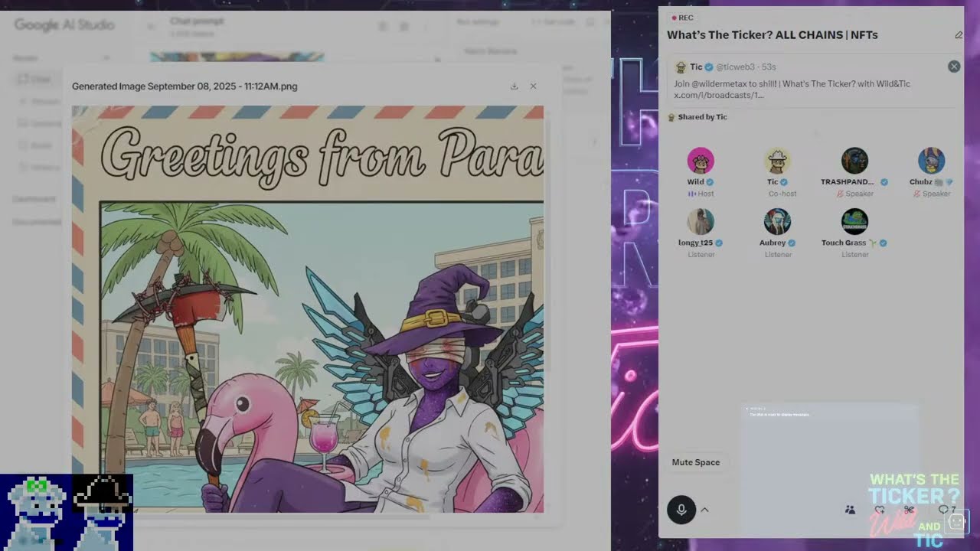Select Chat item in AI Studio sidebar
980x551 pixels.
pyautogui.click(x=41, y=79)
